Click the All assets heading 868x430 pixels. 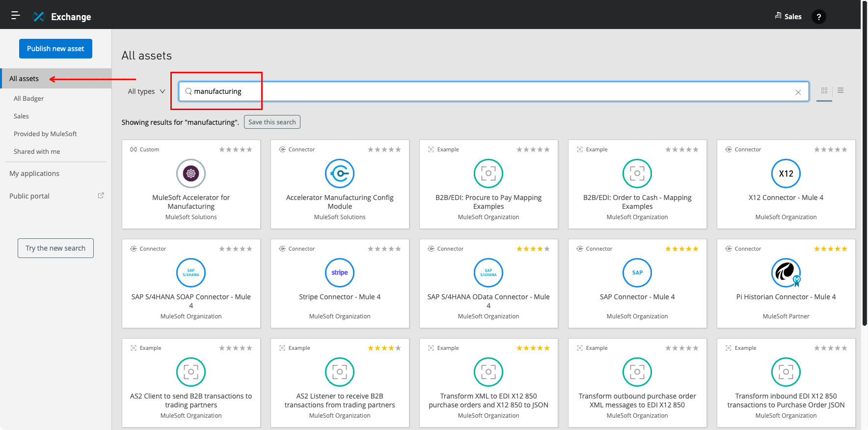tap(147, 56)
